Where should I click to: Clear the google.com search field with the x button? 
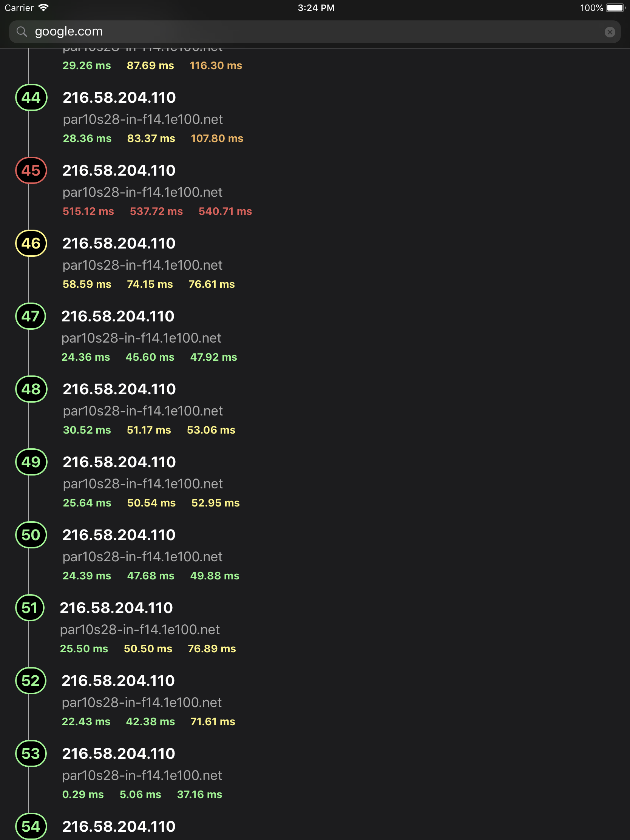(x=610, y=32)
